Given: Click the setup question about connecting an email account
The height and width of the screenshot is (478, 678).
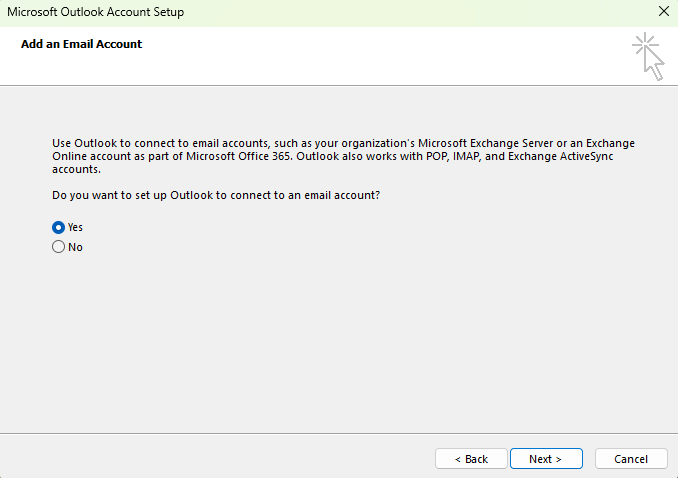Looking at the screenshot, I should point(215,194).
